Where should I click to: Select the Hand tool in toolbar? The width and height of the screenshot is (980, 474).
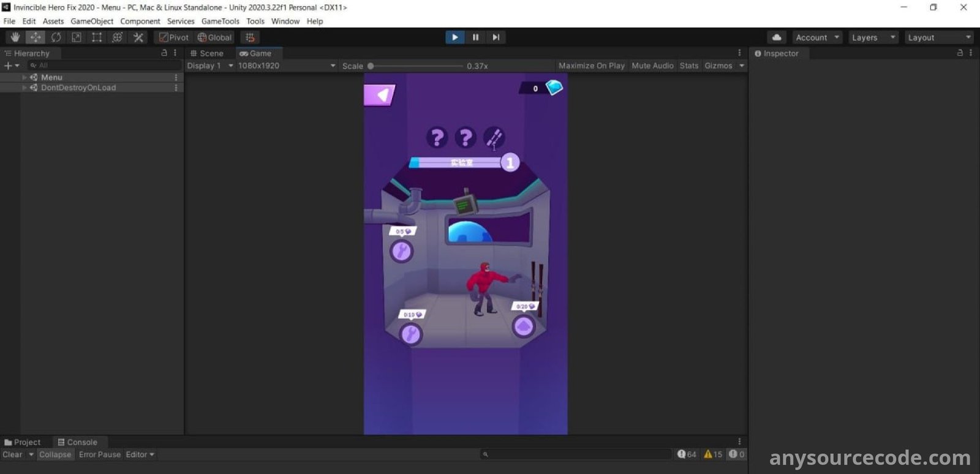[x=15, y=37]
